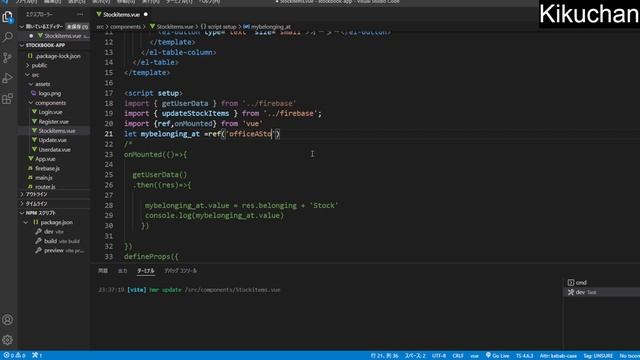The image size is (640, 360).
Task: Open firebase.js file
Action: point(47,168)
